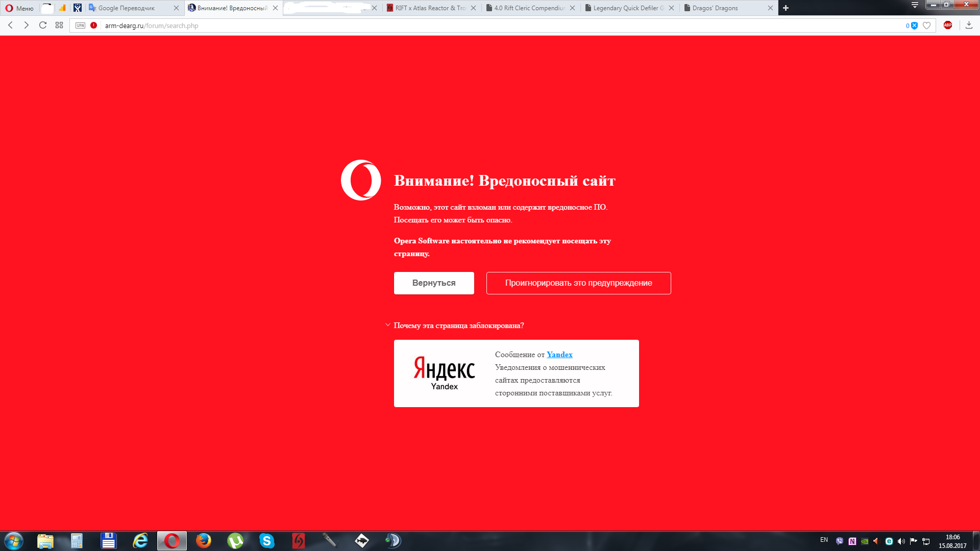Collapse the Почему эта страница заблокирована section
Image resolution: width=980 pixels, height=551 pixels.
[455, 325]
